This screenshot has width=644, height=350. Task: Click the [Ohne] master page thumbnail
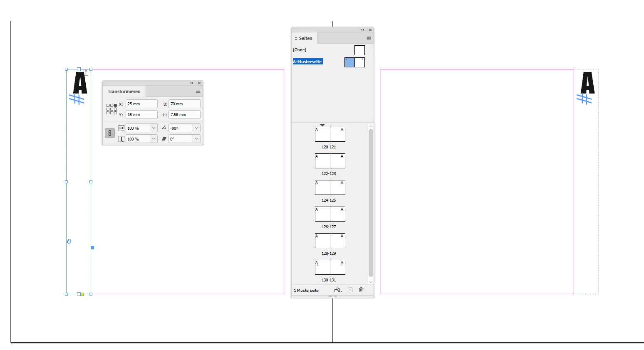click(359, 50)
